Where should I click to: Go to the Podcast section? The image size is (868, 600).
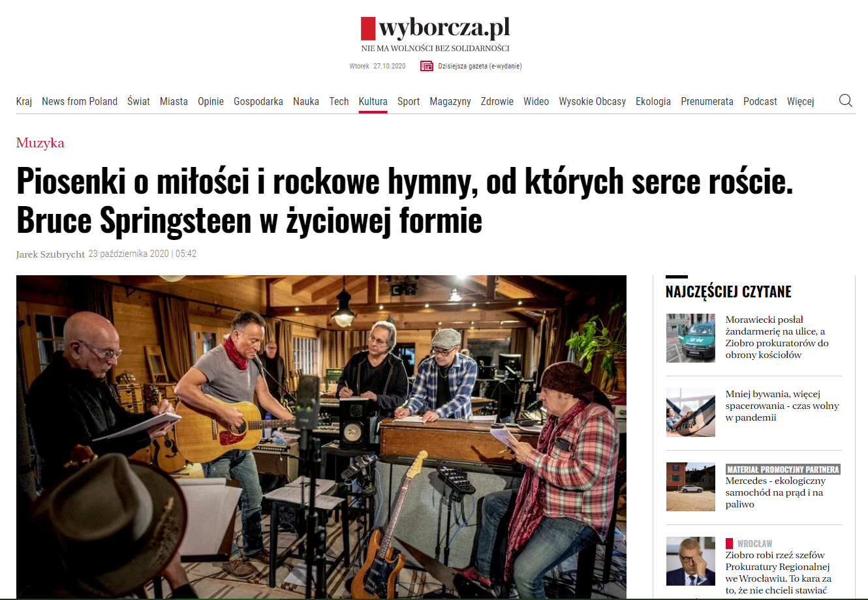760,101
